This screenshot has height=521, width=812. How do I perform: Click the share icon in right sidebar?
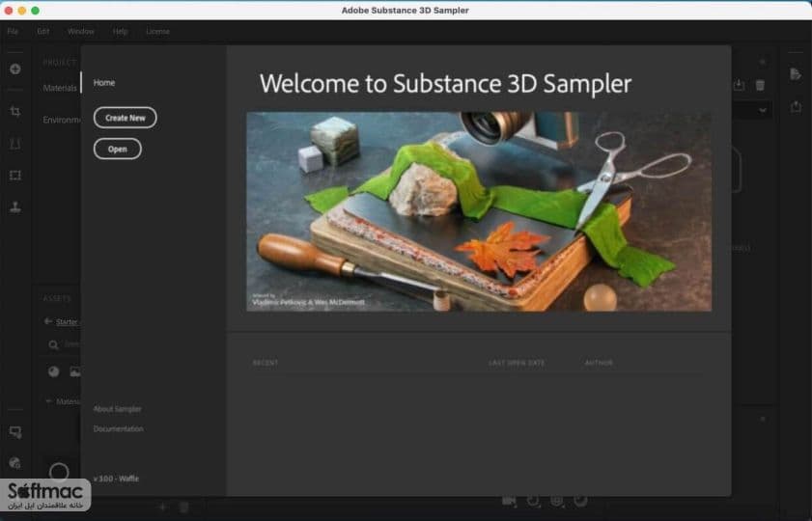pos(796,107)
